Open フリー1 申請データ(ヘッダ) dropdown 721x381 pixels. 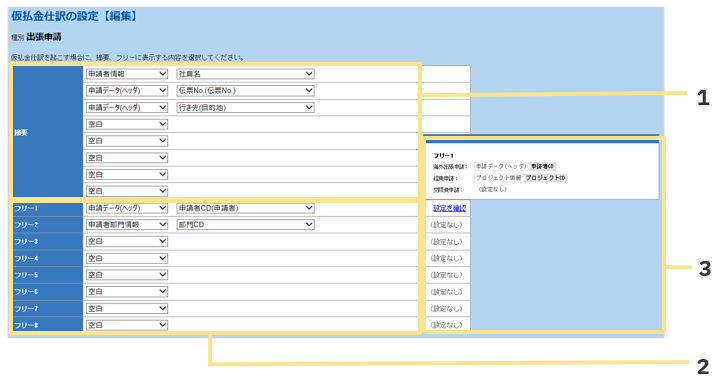click(x=126, y=208)
